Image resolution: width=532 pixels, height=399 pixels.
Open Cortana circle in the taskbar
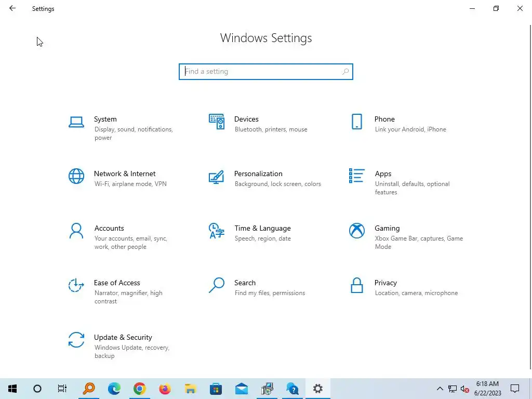click(x=37, y=389)
